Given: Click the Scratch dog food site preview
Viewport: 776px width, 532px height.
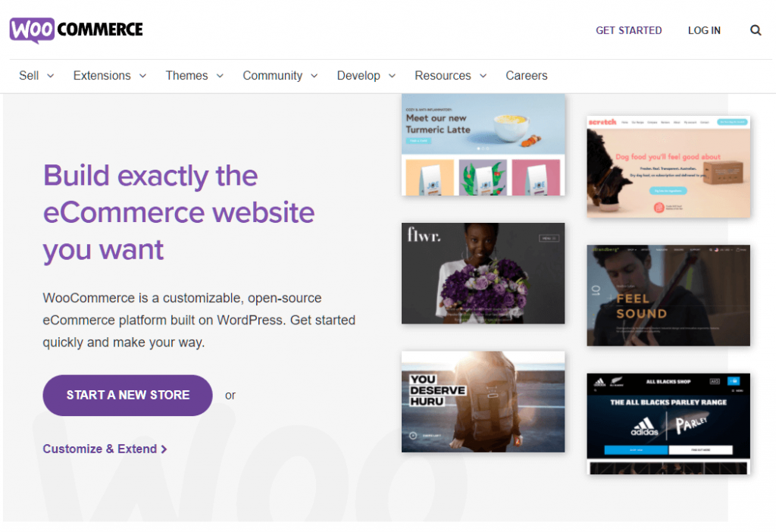Looking at the screenshot, I should point(668,165).
